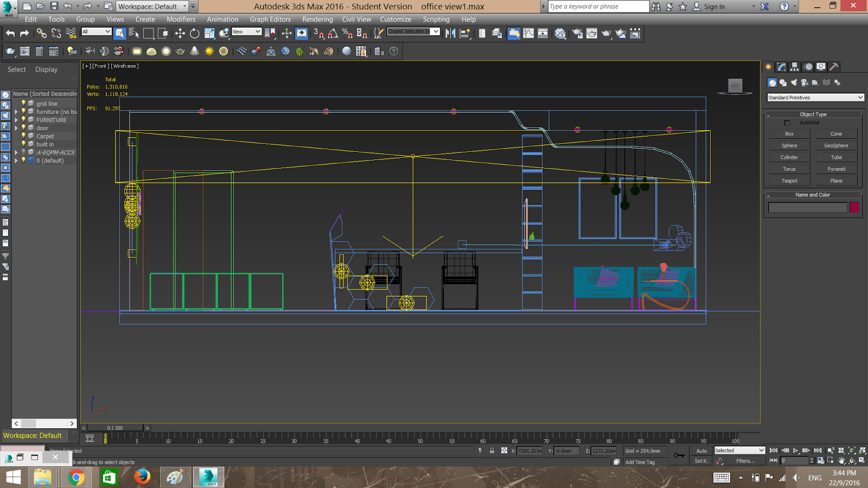Select the Select and Move tool

180,33
